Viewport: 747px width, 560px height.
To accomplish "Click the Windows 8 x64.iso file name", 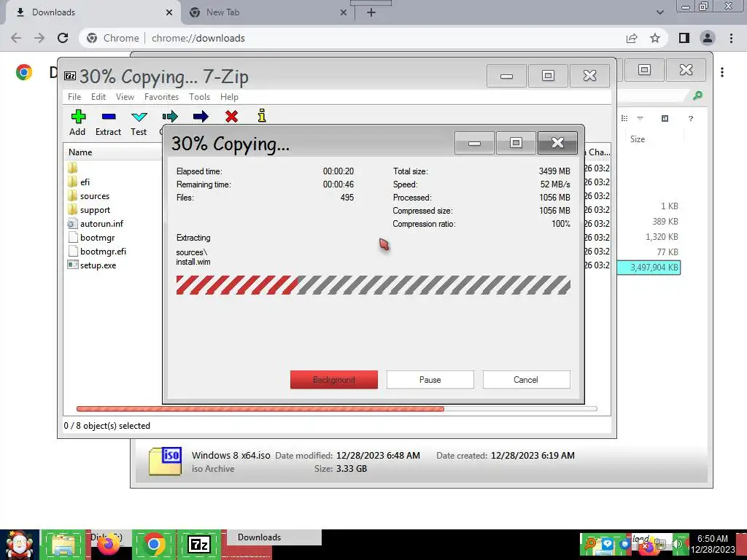I will [231, 455].
